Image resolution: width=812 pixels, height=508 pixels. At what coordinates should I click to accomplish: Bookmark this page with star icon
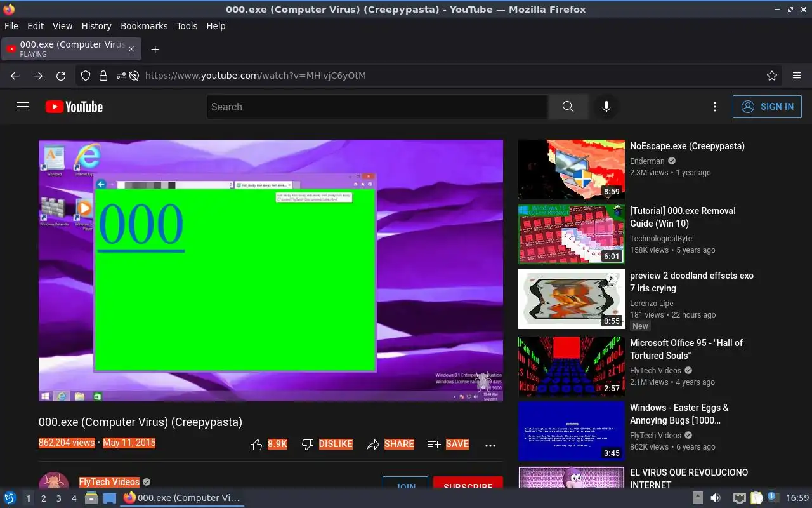(x=772, y=76)
